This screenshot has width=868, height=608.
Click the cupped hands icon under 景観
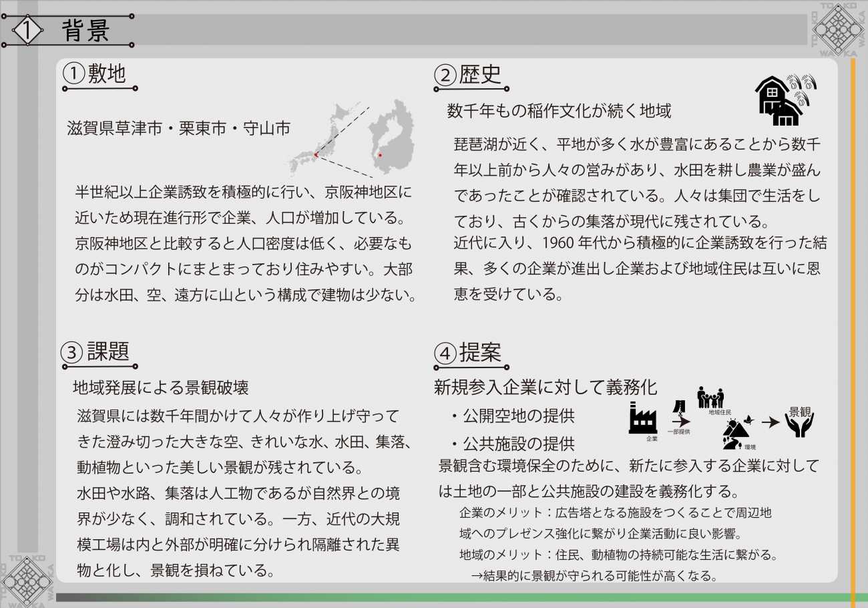tap(799, 426)
